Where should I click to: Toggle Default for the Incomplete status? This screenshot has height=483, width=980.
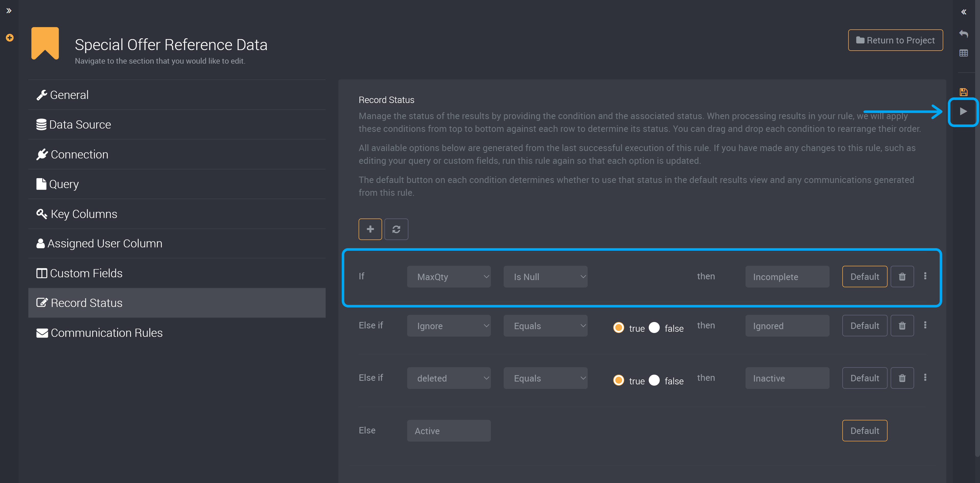pos(864,276)
